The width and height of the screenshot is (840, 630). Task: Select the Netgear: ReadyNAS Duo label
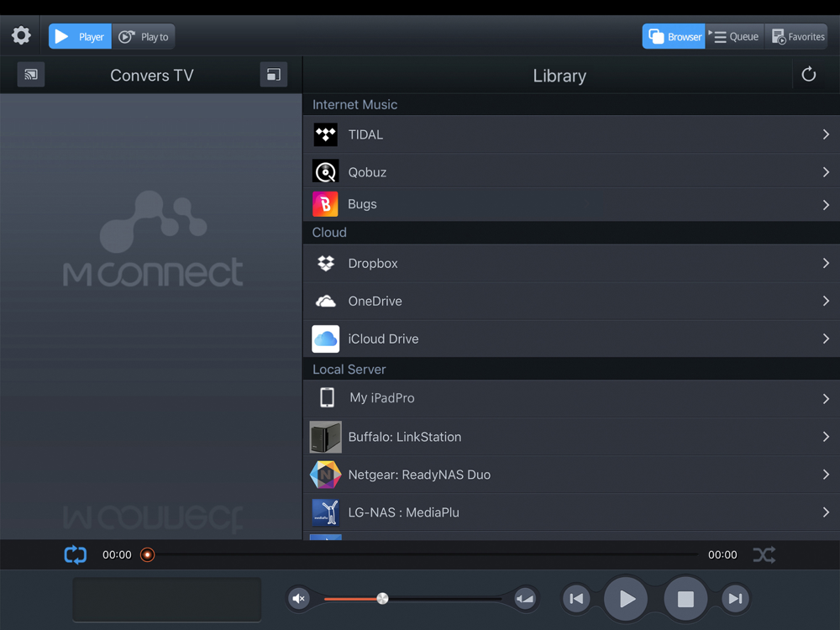click(x=419, y=475)
